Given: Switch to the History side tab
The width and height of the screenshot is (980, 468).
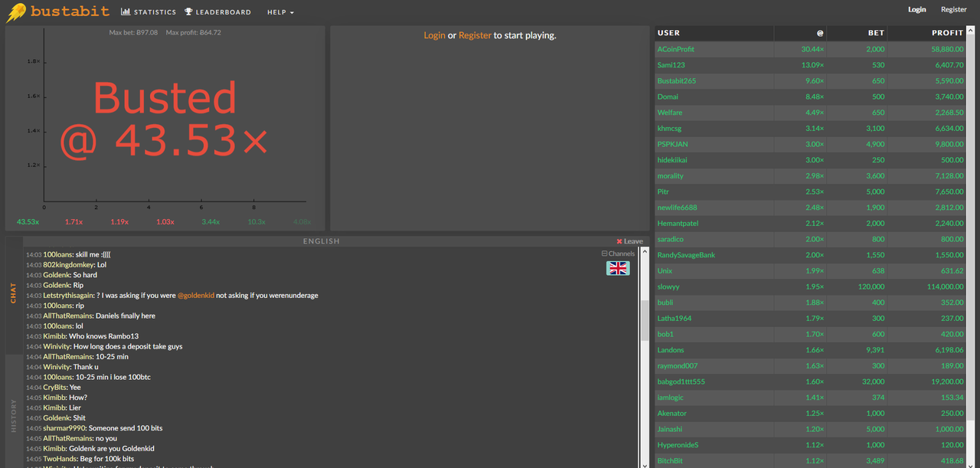Looking at the screenshot, I should 14,416.
